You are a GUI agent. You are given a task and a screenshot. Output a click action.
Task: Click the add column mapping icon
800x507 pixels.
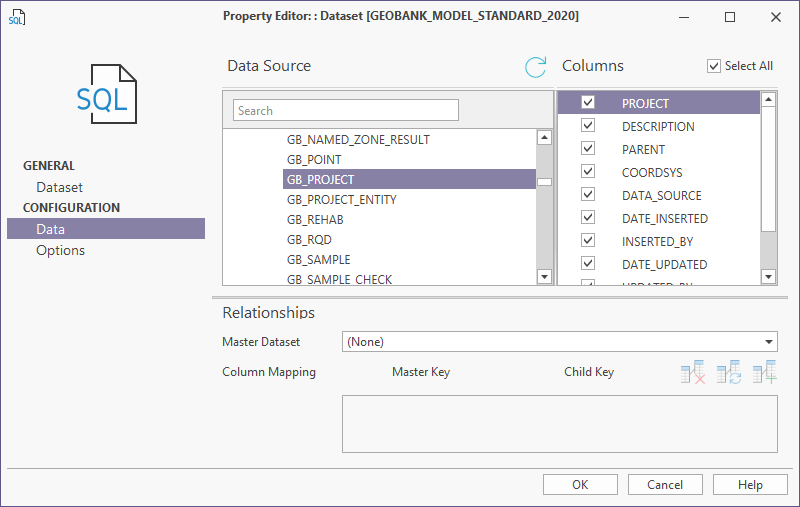pyautogui.click(x=765, y=373)
